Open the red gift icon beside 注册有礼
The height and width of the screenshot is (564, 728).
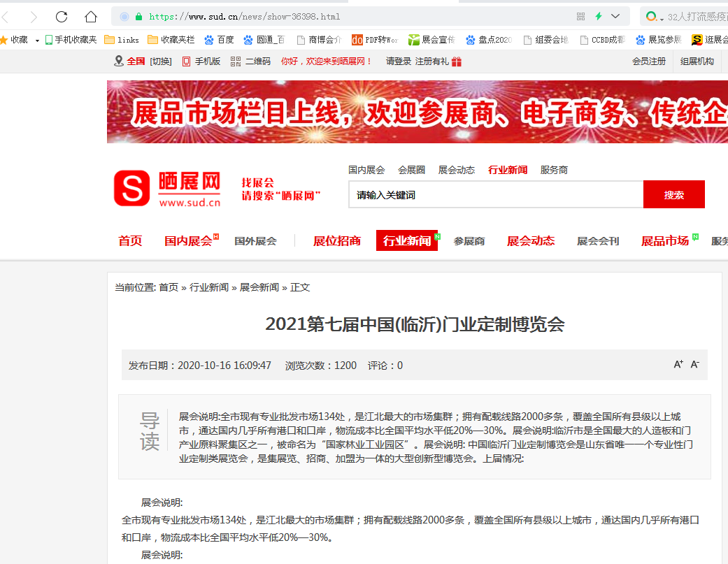(457, 62)
